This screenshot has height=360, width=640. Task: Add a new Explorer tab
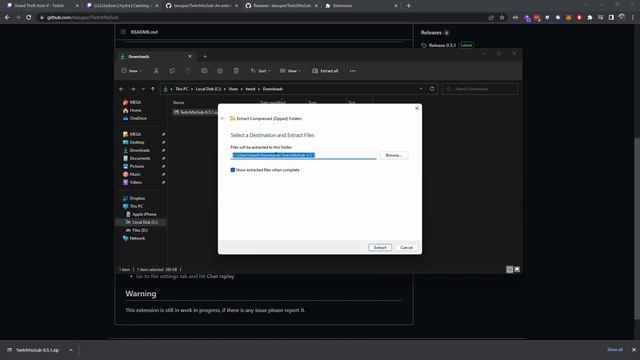(x=205, y=56)
